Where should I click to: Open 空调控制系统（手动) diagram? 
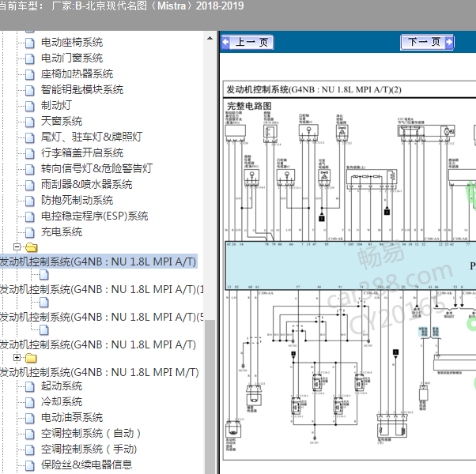click(x=89, y=450)
